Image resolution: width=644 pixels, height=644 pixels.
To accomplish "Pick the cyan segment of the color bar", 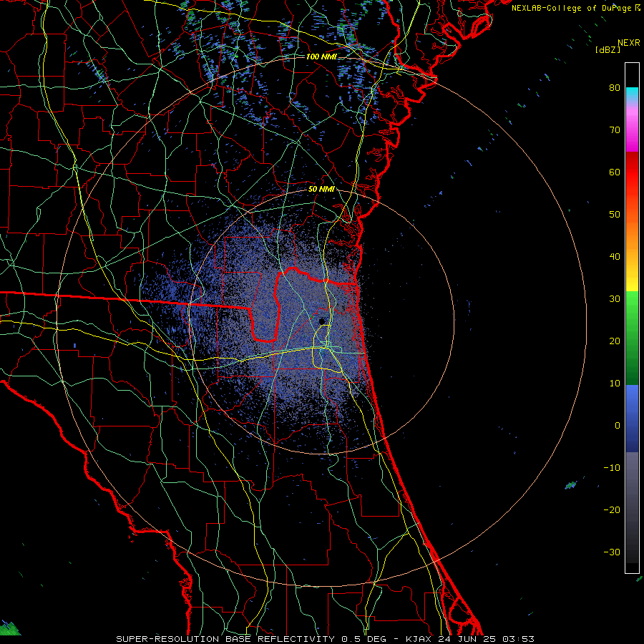I will [632, 94].
